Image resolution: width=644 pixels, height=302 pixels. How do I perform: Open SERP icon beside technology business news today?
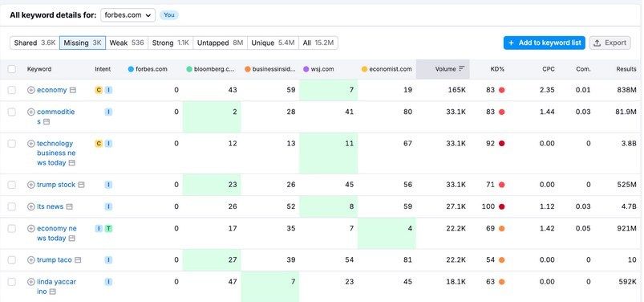[x=72, y=163]
